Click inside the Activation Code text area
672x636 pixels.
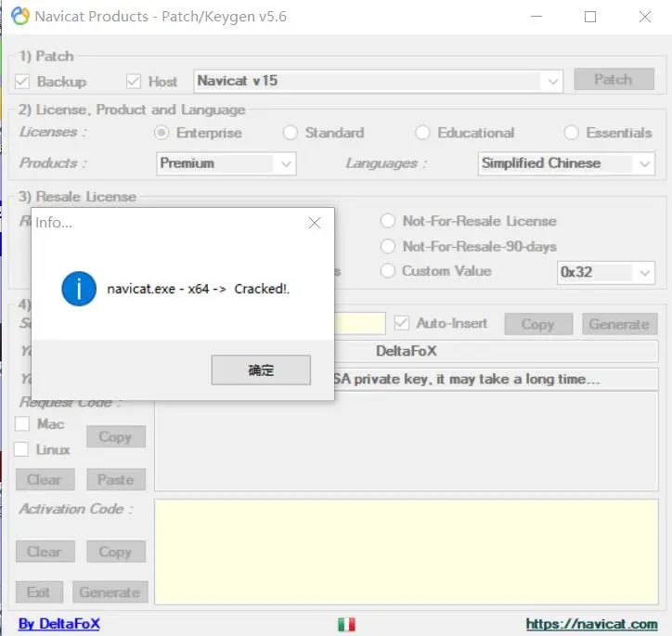(407, 552)
